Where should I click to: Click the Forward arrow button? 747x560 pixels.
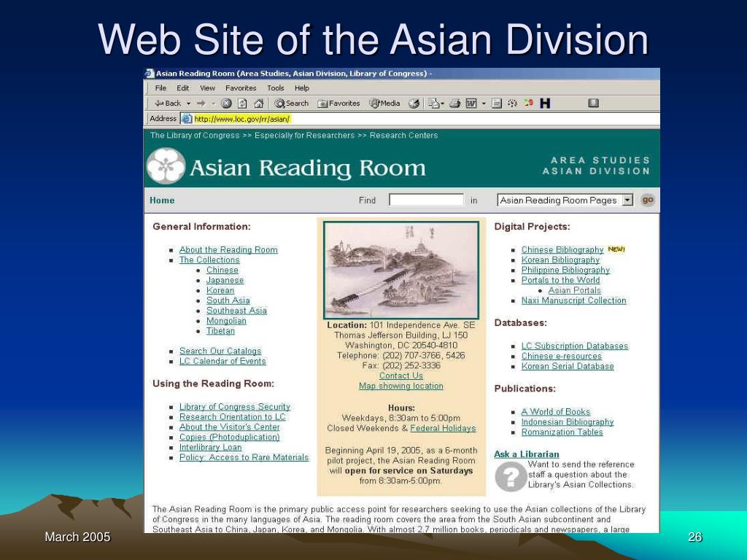pyautogui.click(x=201, y=104)
